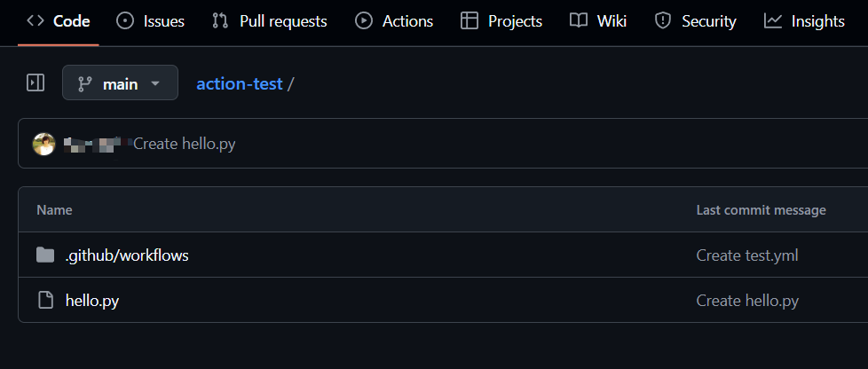The height and width of the screenshot is (369, 868).
Task: Click the 'Create test.yml' commit message
Action: [x=747, y=255]
